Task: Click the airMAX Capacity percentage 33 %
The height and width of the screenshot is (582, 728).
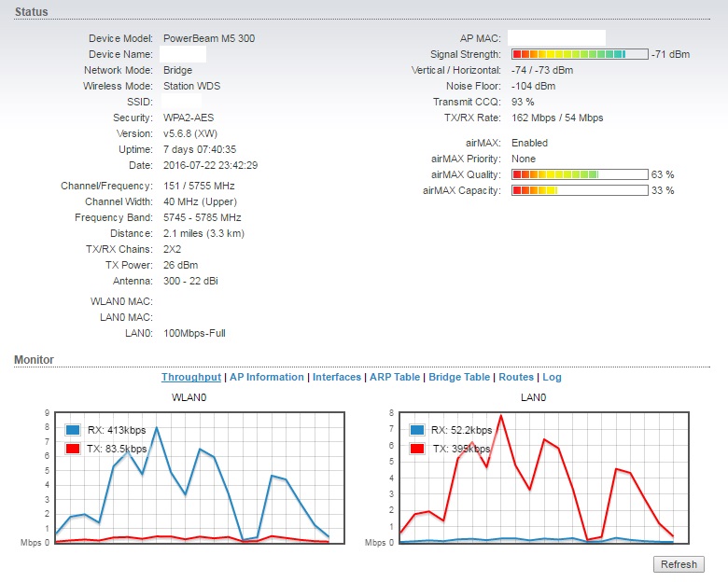Action: (x=663, y=190)
